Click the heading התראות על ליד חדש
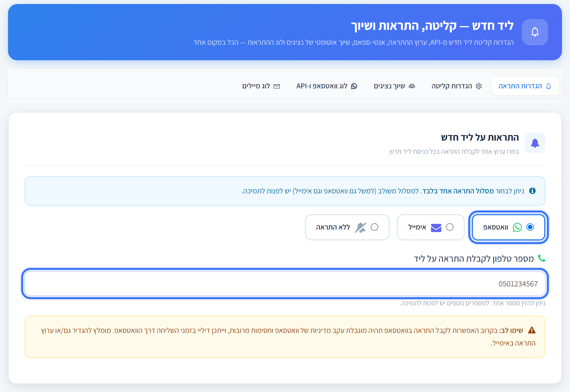 coord(480,137)
